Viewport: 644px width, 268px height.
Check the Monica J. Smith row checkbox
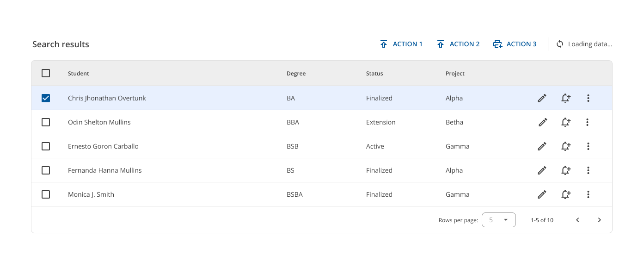(46, 194)
